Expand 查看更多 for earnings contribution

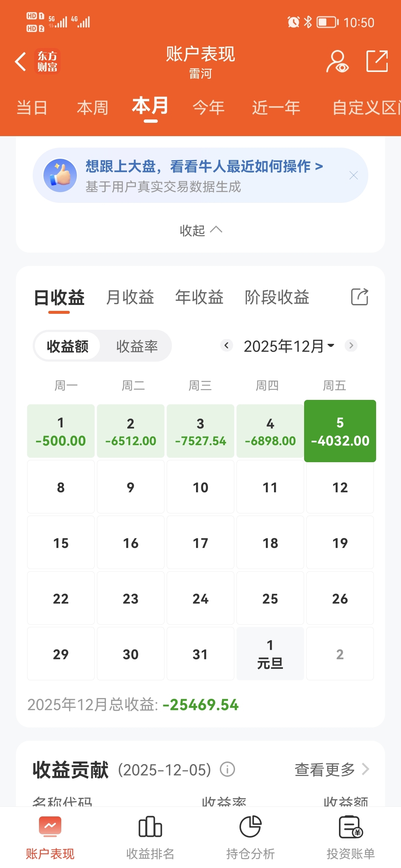tap(332, 769)
